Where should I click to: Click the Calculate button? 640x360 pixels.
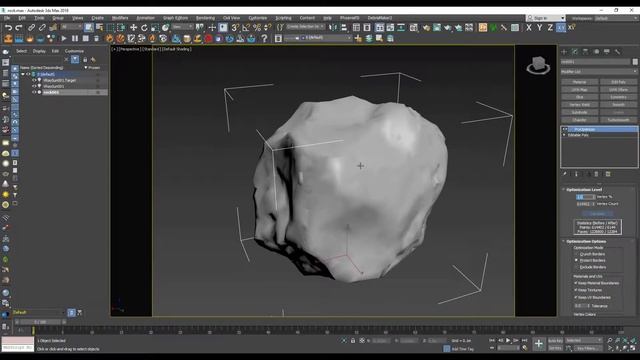coord(597,213)
